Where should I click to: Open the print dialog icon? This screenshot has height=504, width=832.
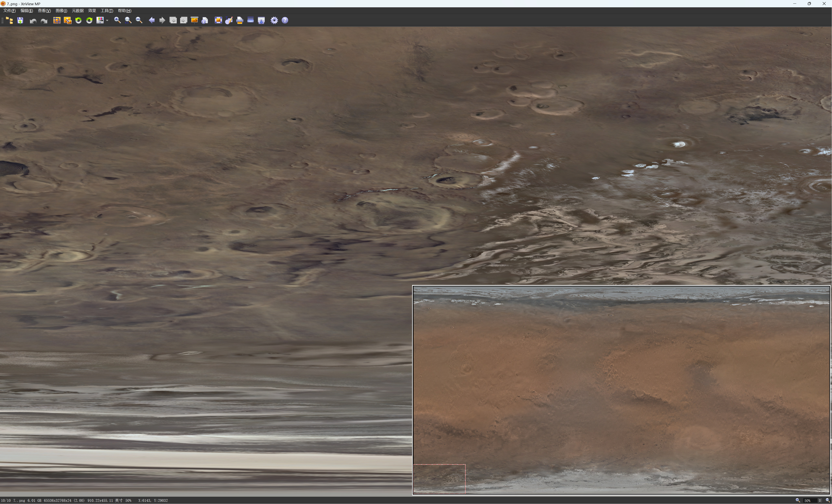point(240,21)
